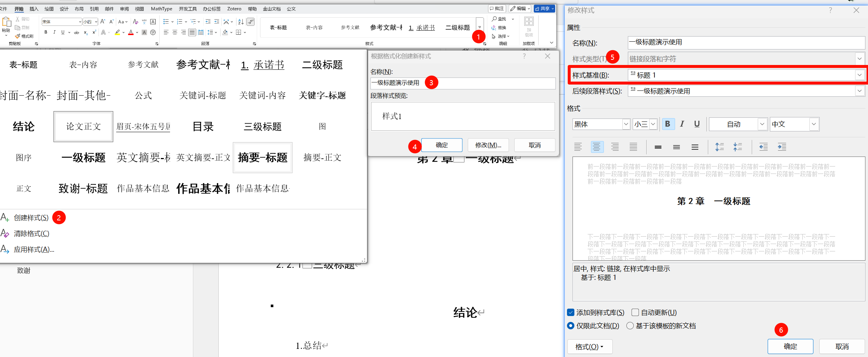868x357 pixels.
Task: Choose 创建样式 from the styles gallery menu
Action: tap(31, 218)
